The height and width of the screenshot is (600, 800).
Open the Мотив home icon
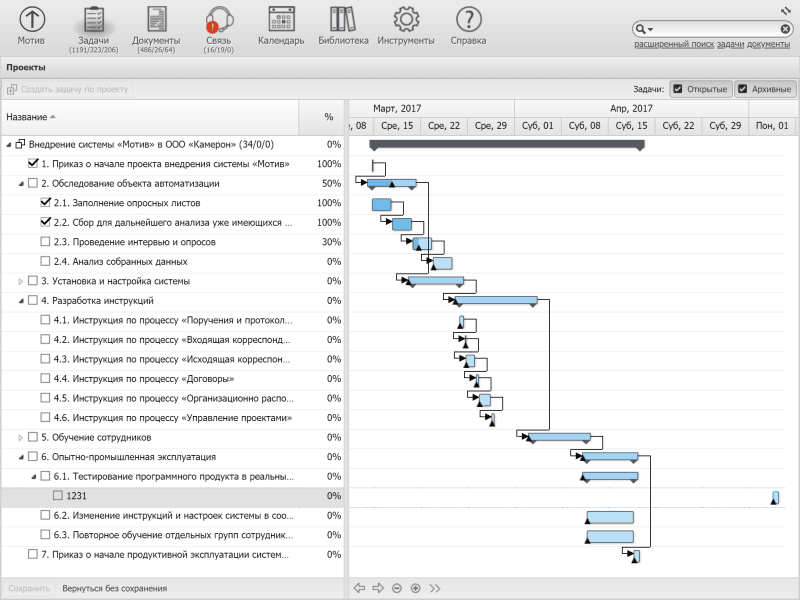[32, 20]
